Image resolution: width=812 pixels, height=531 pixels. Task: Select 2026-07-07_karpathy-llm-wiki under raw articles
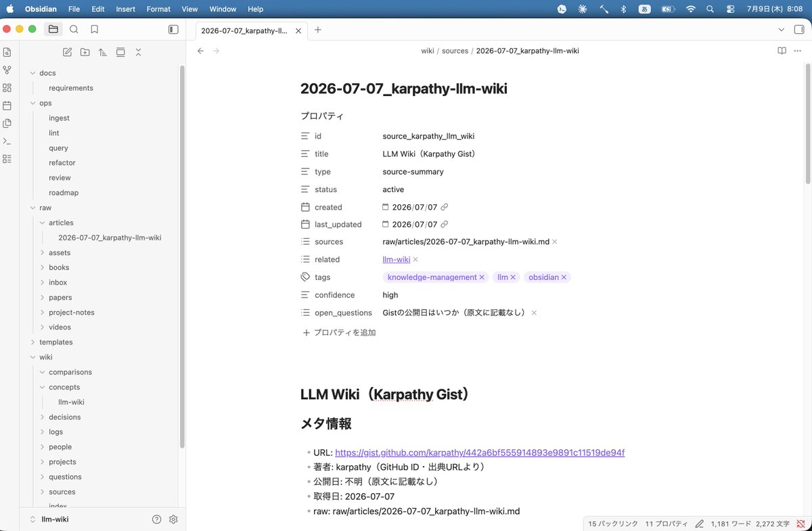point(110,237)
